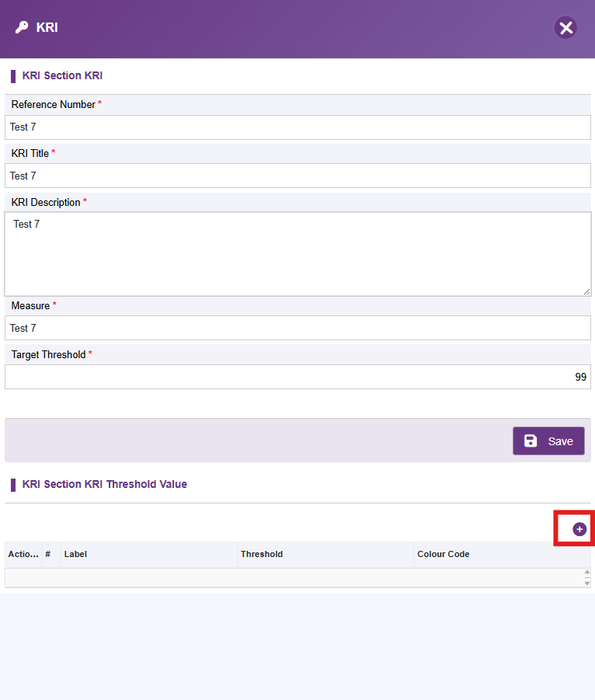Click the description resize grip handle
Viewport: 595px width, 700px height.
coord(586,291)
